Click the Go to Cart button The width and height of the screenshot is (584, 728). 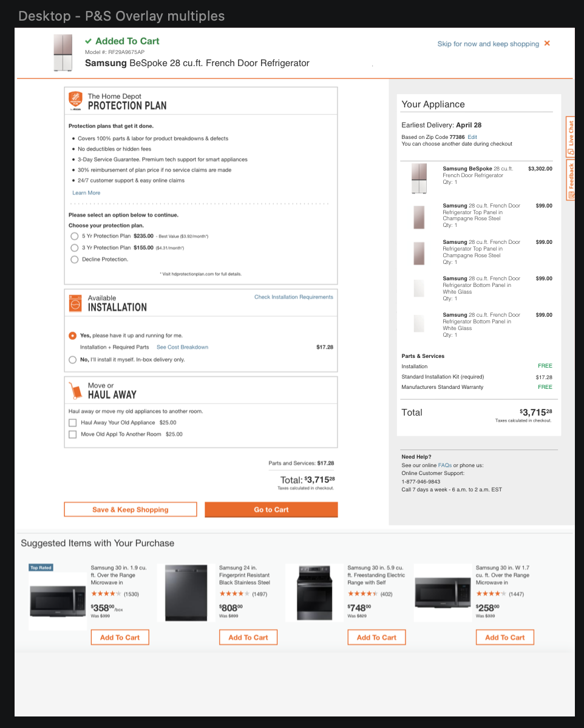[271, 510]
